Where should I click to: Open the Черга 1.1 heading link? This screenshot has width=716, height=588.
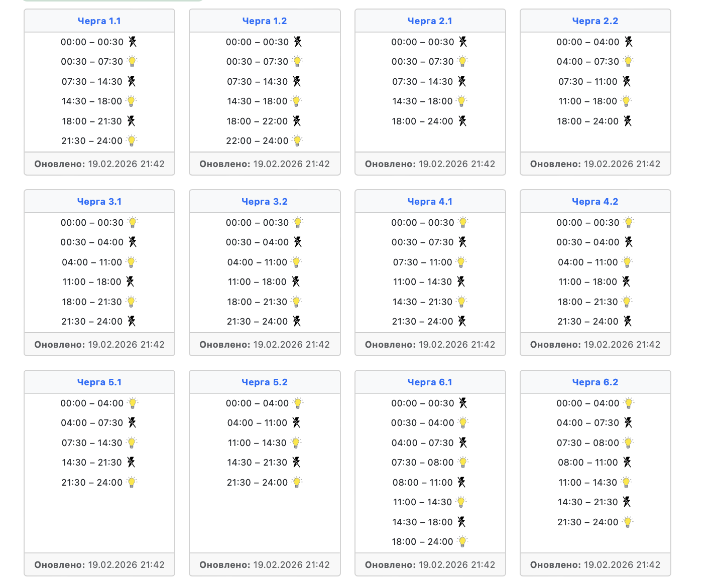[99, 21]
